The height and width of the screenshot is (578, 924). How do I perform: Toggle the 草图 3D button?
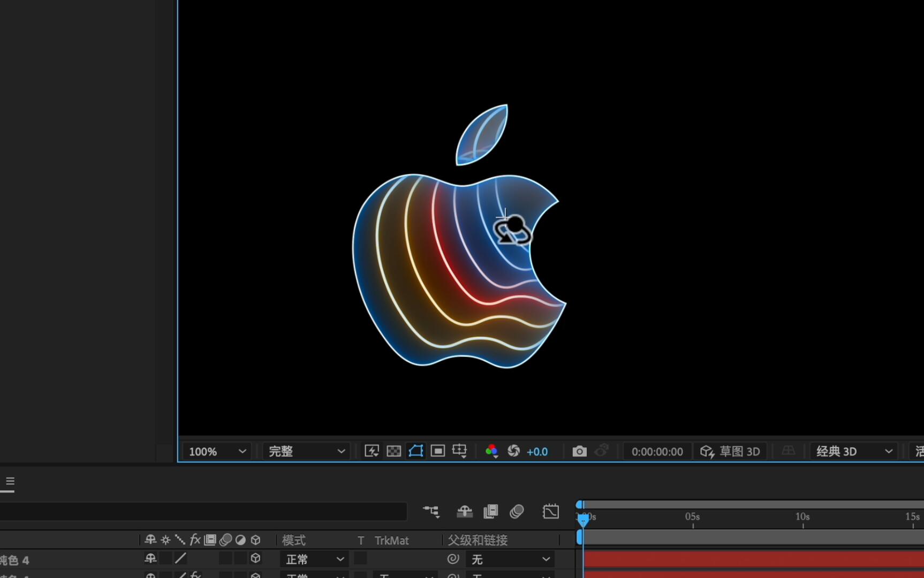pos(730,451)
